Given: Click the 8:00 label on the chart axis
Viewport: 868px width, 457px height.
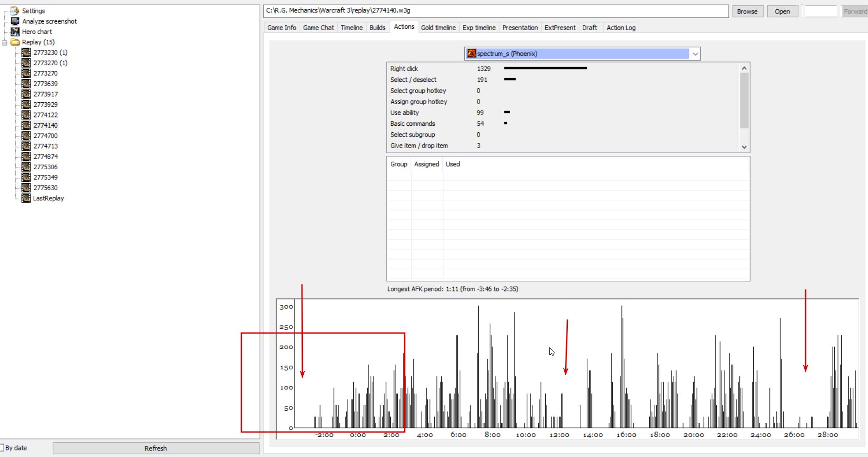Looking at the screenshot, I should coord(492,435).
